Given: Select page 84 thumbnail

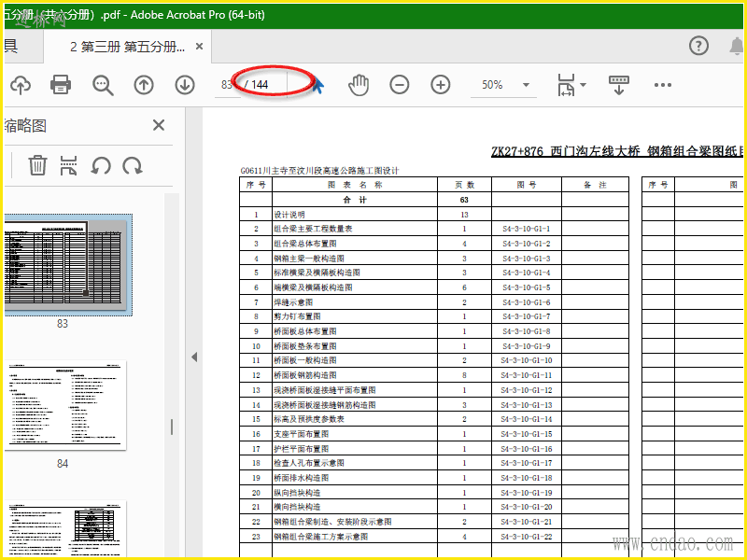Looking at the screenshot, I should click(65, 405).
